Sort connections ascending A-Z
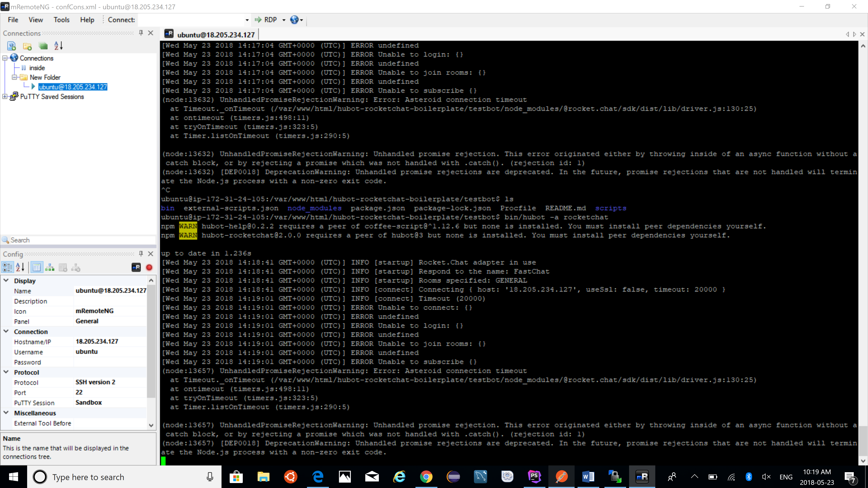868x488 pixels. coord(58,46)
